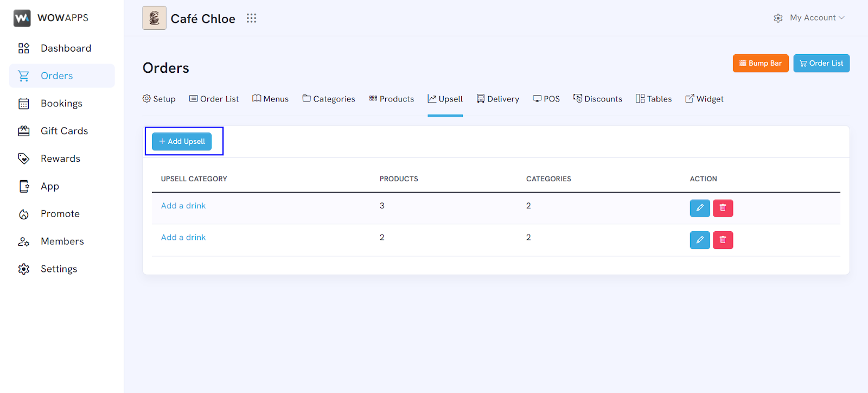Viewport: 868px width, 393px height.
Task: Switch to the POS tab
Action: pos(546,99)
